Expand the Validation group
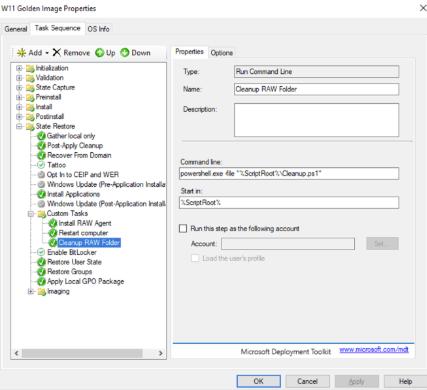Image resolution: width=427 pixels, height=390 pixels. point(19,78)
